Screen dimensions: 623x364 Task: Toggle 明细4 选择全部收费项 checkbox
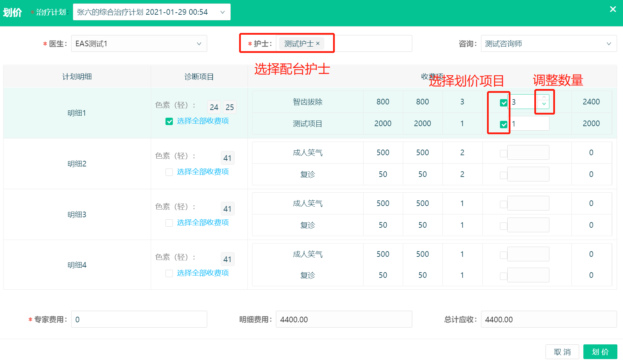pos(169,273)
